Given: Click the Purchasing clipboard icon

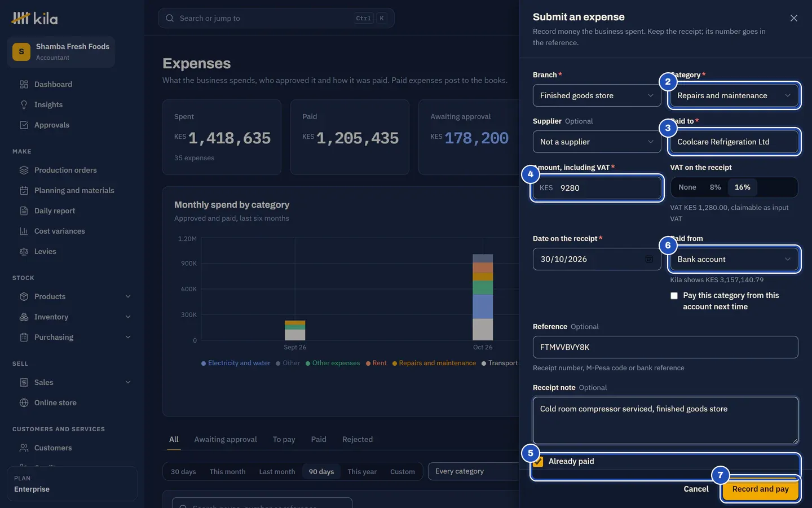Looking at the screenshot, I should point(24,337).
